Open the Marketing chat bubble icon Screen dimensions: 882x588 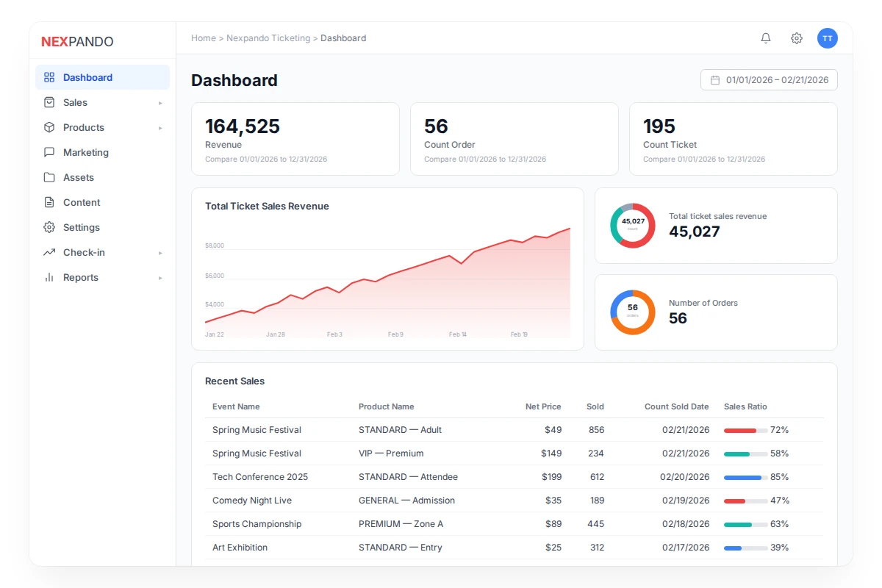[49, 152]
